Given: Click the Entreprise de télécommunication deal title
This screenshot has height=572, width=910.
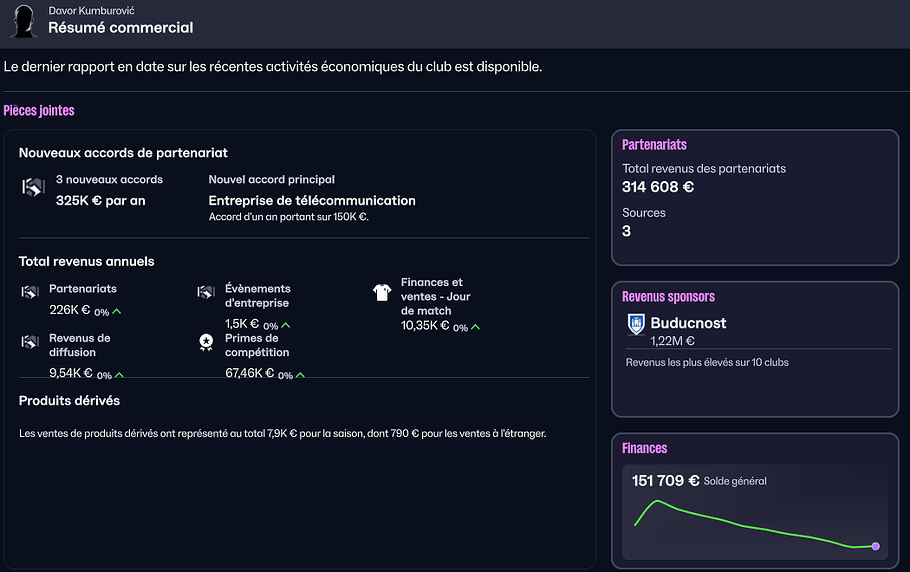Looking at the screenshot, I should click(x=312, y=200).
